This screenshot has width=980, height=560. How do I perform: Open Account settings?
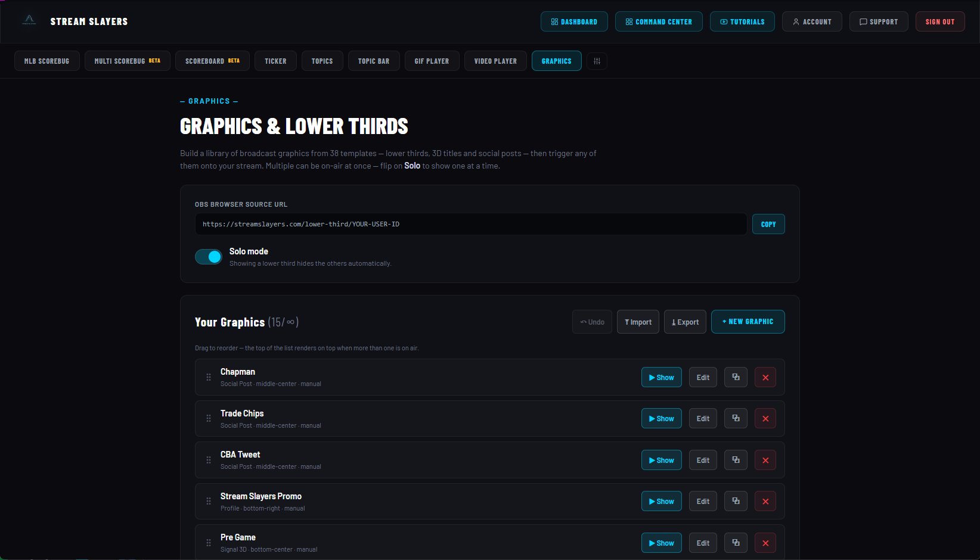pos(812,21)
